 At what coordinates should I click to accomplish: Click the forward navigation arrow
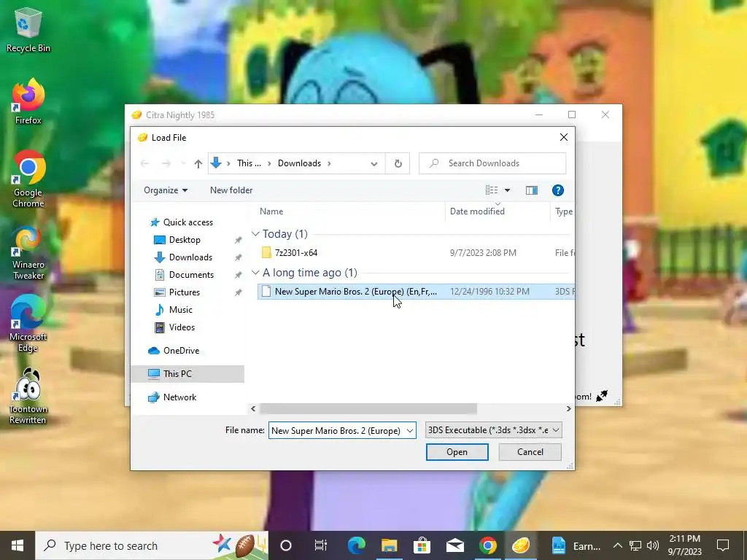pyautogui.click(x=166, y=163)
